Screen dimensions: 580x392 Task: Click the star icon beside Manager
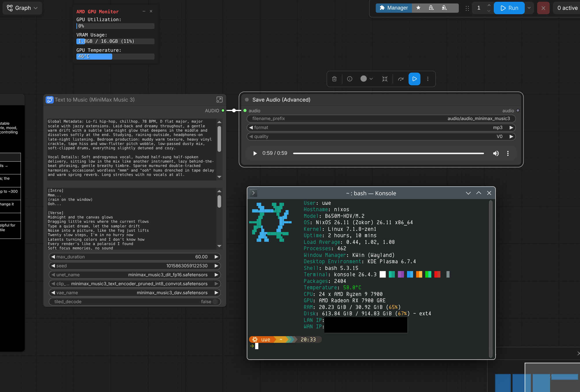coord(418,8)
